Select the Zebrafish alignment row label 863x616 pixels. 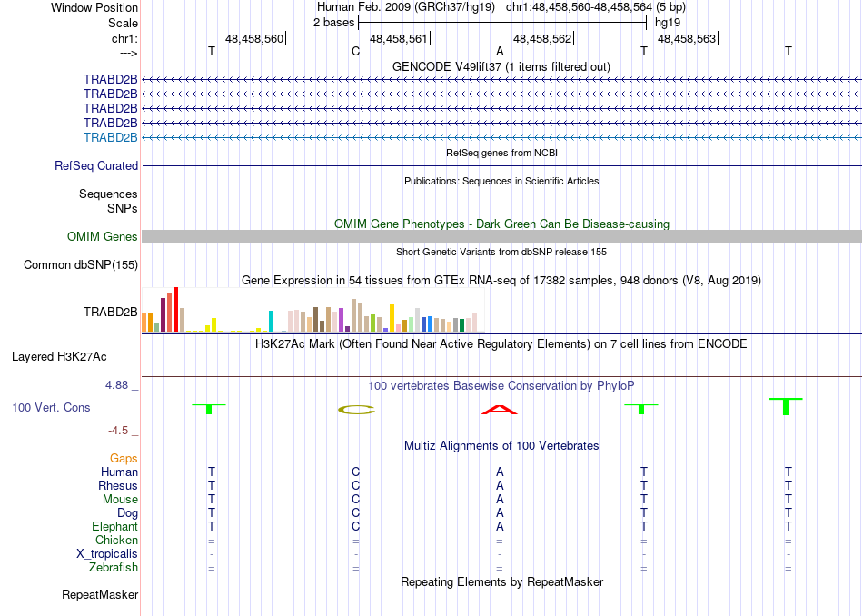[x=114, y=567]
